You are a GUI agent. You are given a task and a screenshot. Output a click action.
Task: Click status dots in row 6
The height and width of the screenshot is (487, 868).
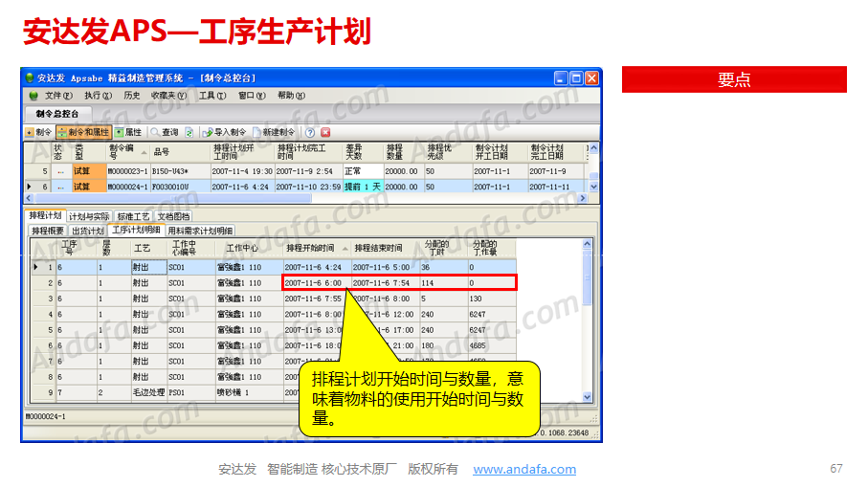[x=60, y=188]
